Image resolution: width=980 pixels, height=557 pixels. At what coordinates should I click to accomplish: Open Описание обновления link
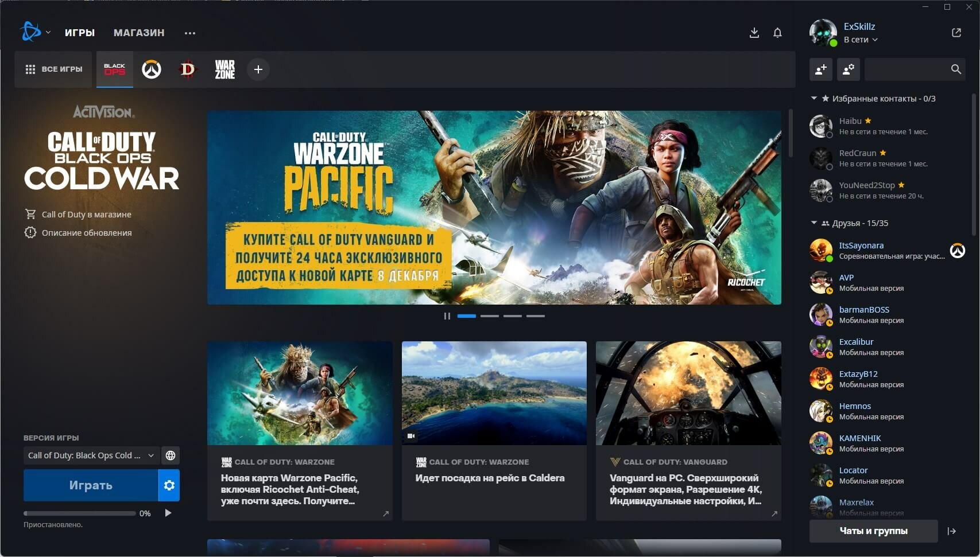click(87, 233)
